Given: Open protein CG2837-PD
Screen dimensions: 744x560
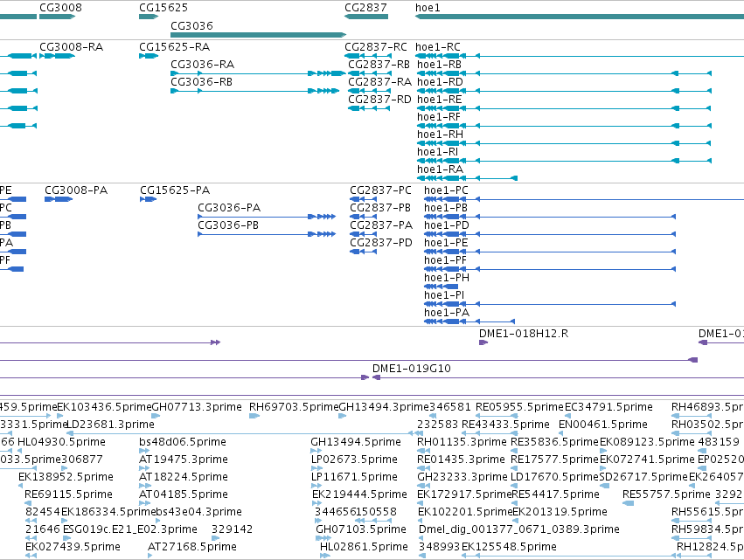Looking at the screenshot, I should [x=363, y=252].
